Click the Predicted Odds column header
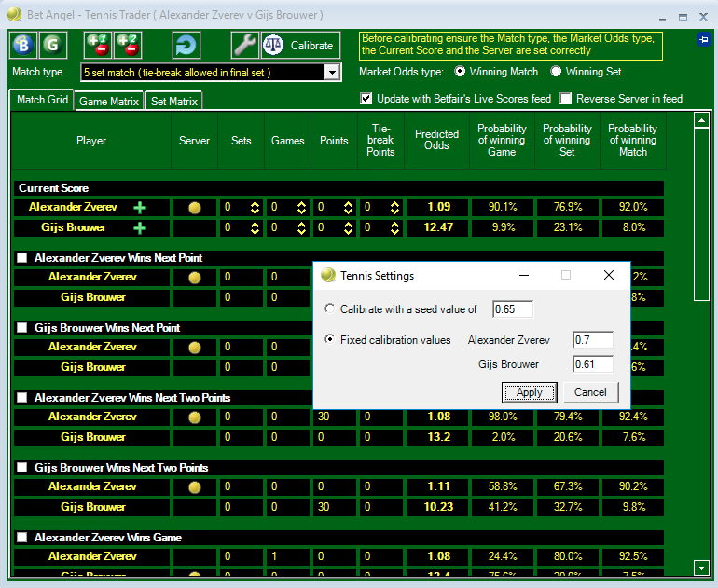718x588 pixels. pyautogui.click(x=436, y=140)
